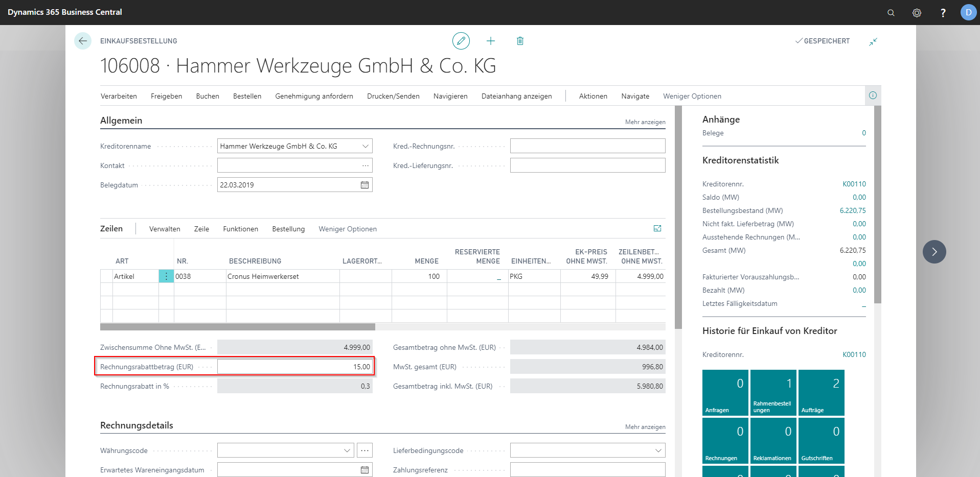Open the Buchen menu
The width and height of the screenshot is (980, 477).
click(208, 96)
